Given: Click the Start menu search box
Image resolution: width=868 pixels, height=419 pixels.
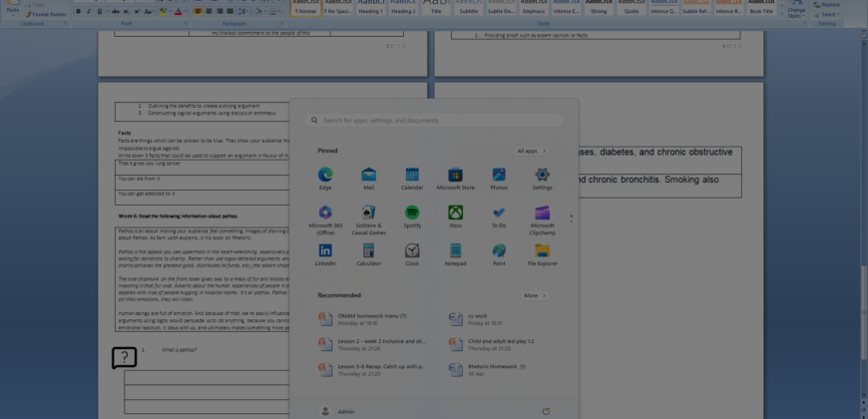Looking at the screenshot, I should click(434, 120).
